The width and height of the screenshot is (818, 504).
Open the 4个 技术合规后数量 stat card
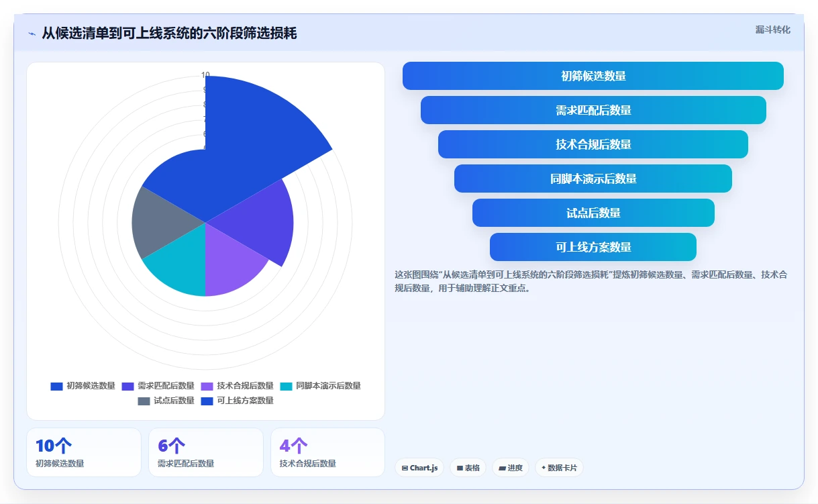click(x=327, y=452)
